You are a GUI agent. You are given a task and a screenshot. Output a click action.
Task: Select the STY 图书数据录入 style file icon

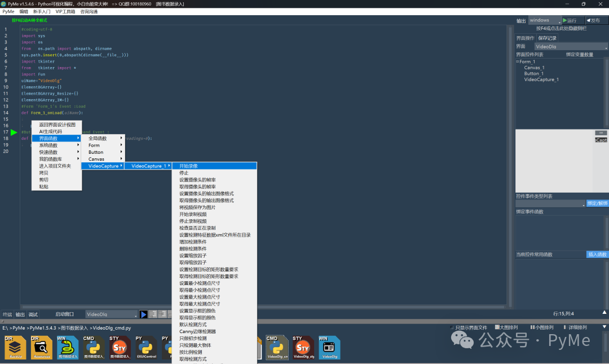pyautogui.click(x=120, y=347)
